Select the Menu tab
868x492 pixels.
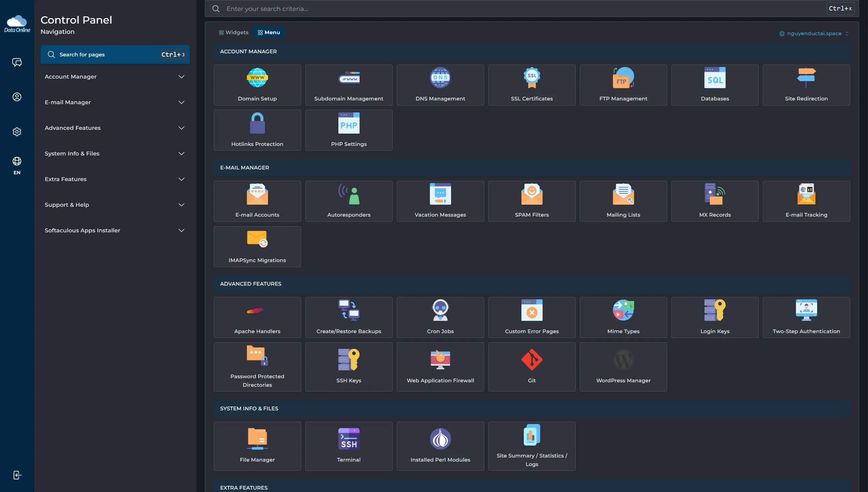(x=269, y=32)
